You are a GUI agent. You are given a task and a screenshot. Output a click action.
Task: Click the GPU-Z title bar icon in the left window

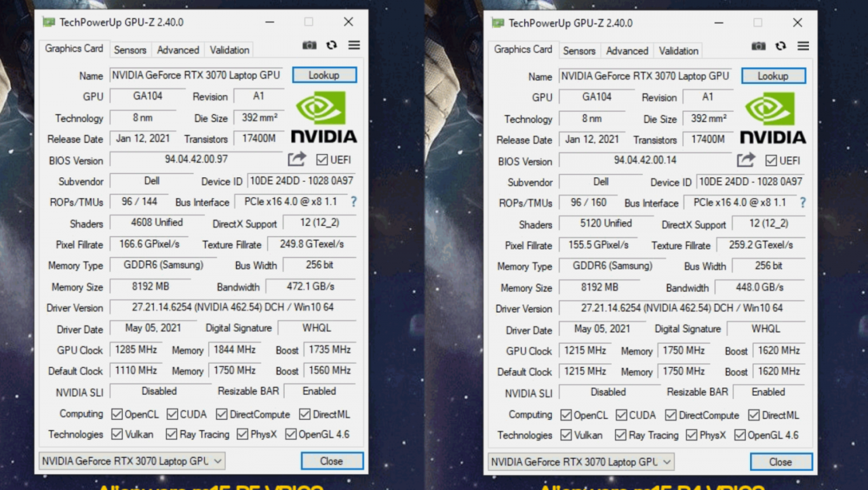48,22
